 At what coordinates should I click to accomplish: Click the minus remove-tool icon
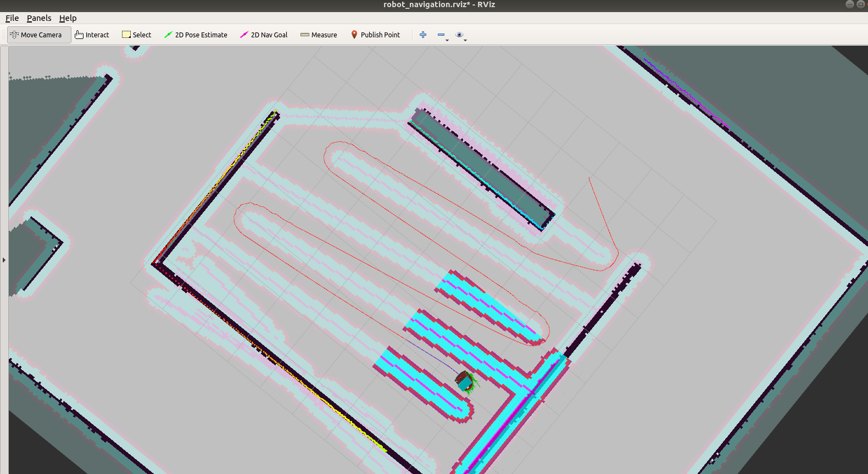click(x=441, y=35)
